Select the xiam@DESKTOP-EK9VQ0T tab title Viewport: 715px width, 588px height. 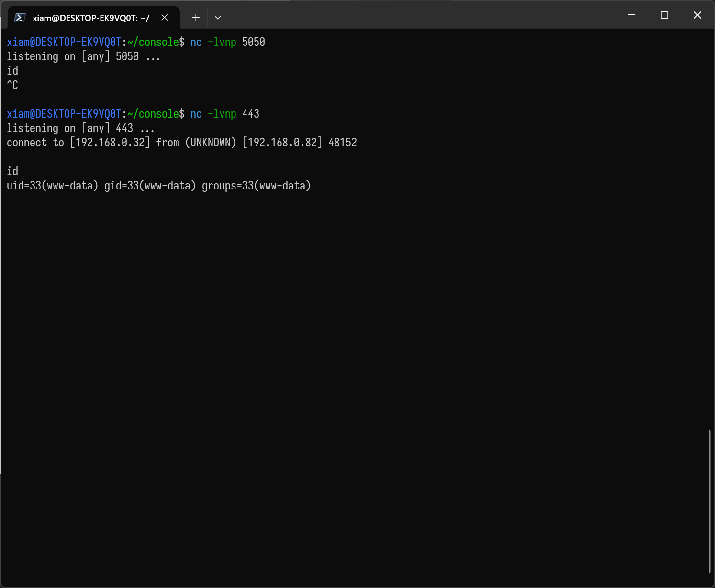(x=91, y=18)
